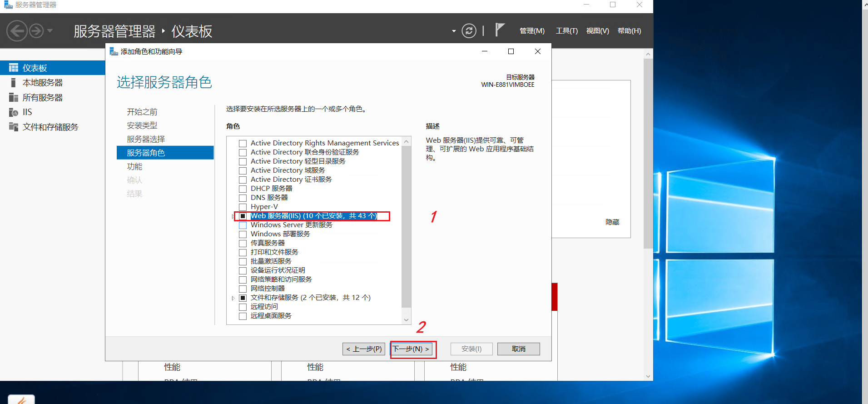Check the Hyper-V role

click(x=243, y=207)
